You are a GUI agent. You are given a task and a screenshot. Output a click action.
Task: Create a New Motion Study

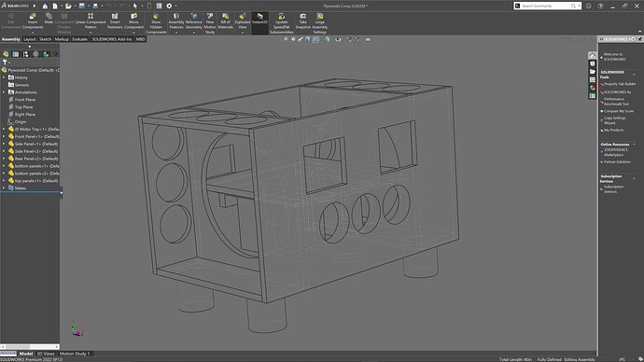(210, 24)
